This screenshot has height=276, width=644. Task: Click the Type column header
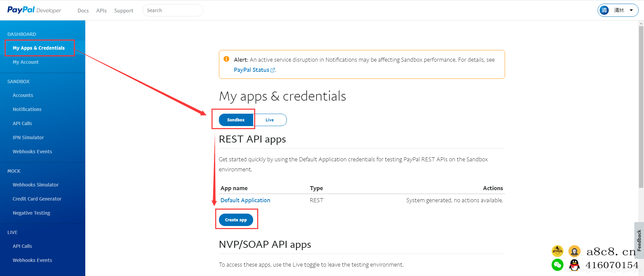tap(316, 188)
